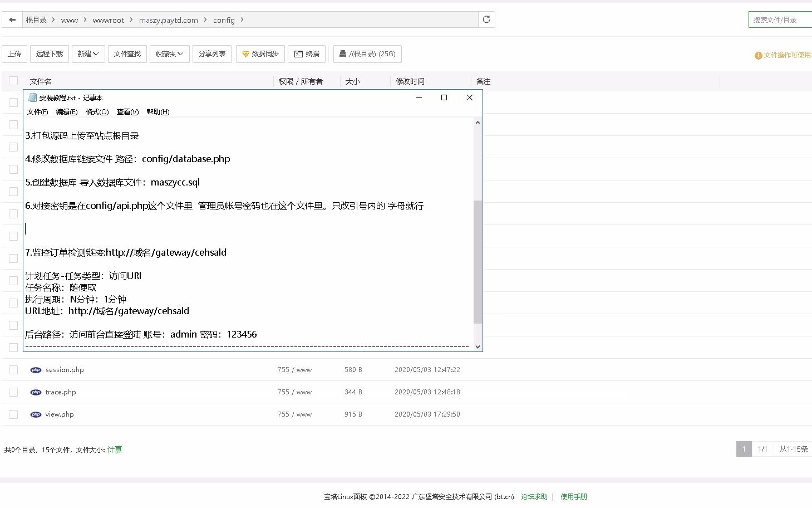Go back with the left arrow icon
Image resolution: width=812 pixels, height=508 pixels.
tap(12, 20)
